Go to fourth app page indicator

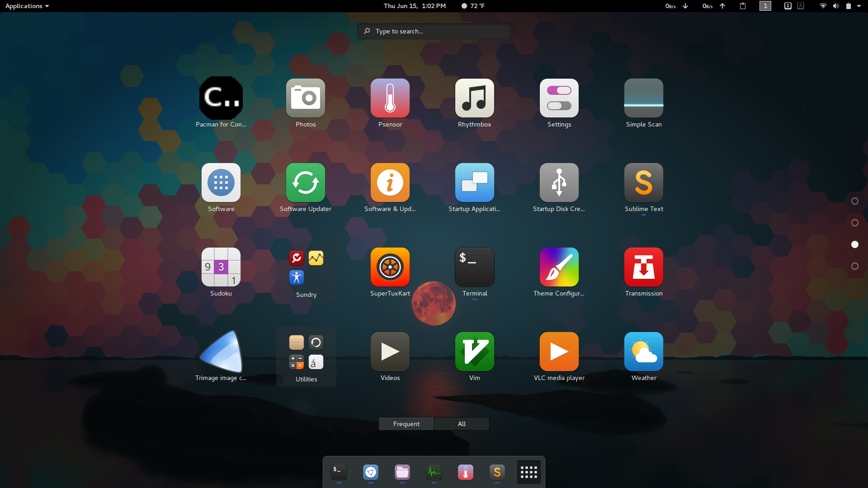pos(855,266)
